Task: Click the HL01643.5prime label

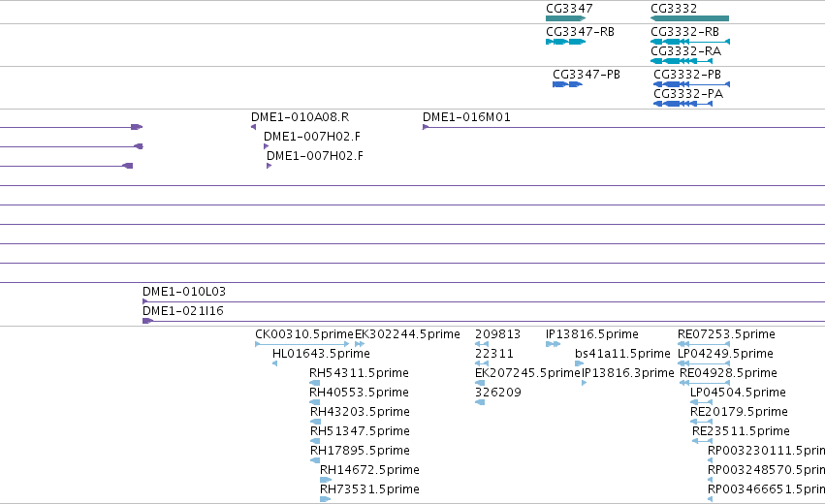Action: (x=321, y=354)
